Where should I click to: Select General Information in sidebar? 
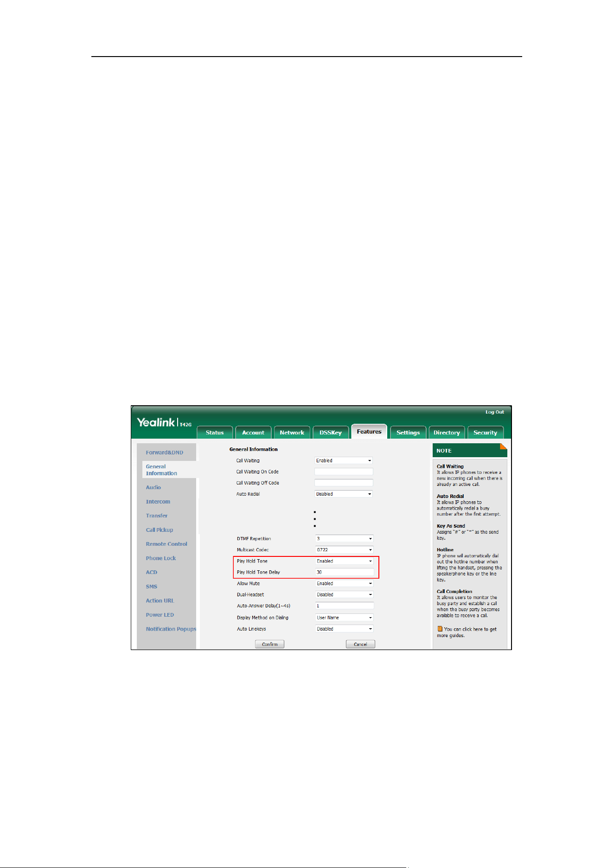[161, 470]
